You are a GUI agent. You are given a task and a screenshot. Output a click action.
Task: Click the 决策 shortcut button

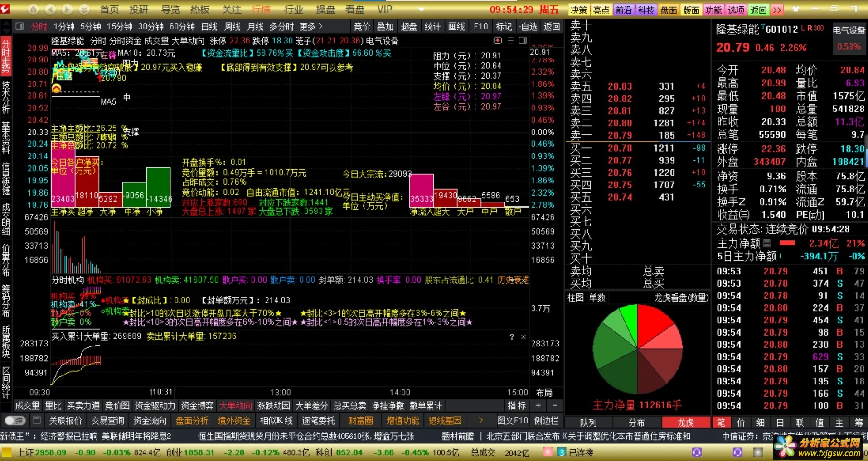(579, 10)
